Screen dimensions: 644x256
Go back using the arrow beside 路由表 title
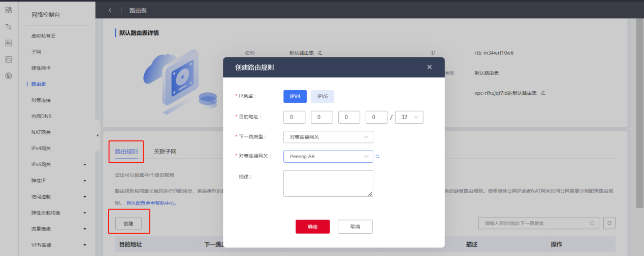pyautogui.click(x=110, y=10)
